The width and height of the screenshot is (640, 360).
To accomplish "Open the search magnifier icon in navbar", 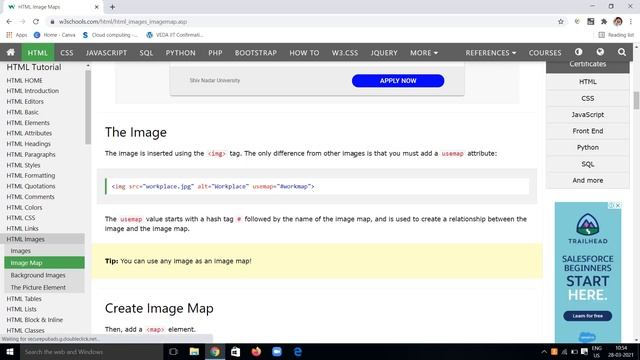I will click(x=622, y=52).
